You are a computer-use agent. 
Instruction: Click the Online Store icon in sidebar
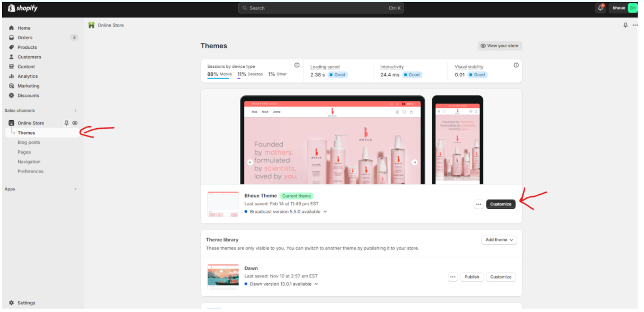[11, 123]
